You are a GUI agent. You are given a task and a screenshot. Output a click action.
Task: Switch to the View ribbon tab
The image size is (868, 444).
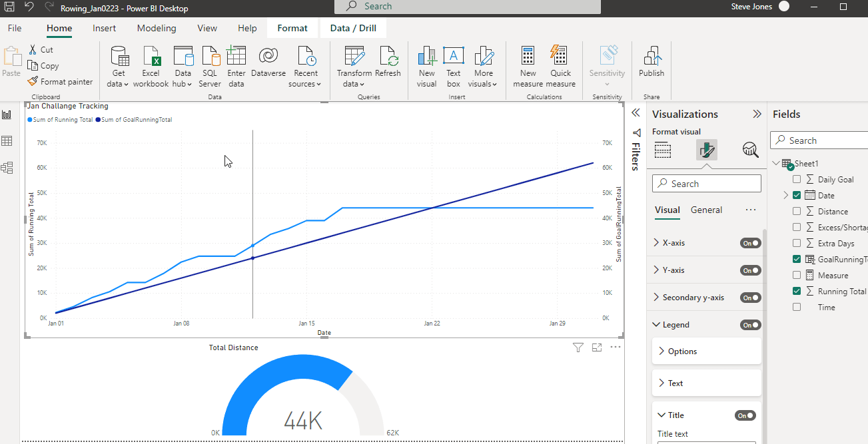pos(207,28)
